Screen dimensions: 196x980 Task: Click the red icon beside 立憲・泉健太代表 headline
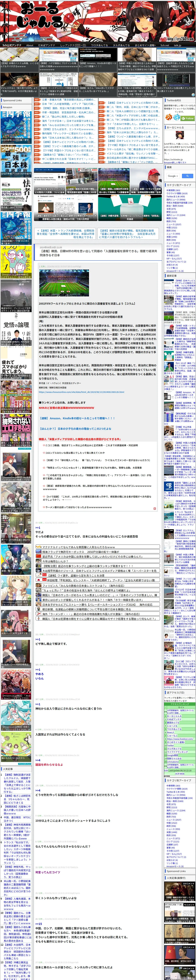[37, 100]
